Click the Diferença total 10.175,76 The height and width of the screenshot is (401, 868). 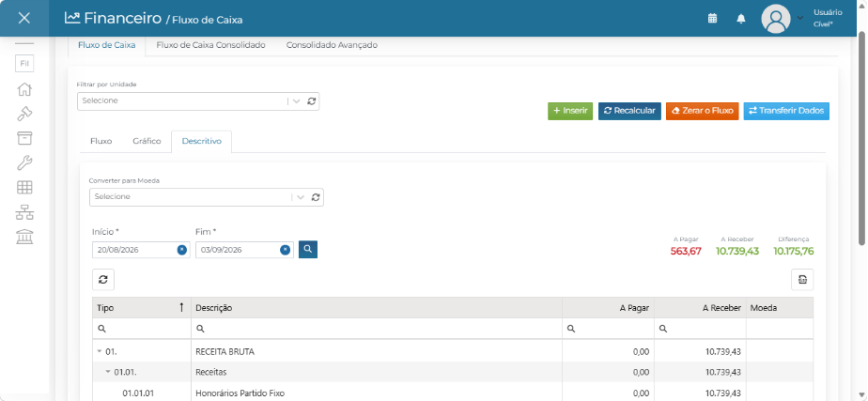point(793,251)
